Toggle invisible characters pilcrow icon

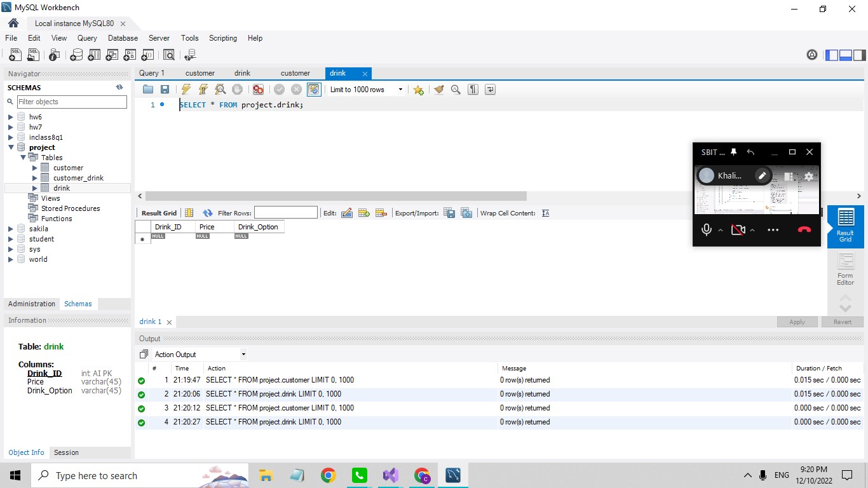(473, 90)
